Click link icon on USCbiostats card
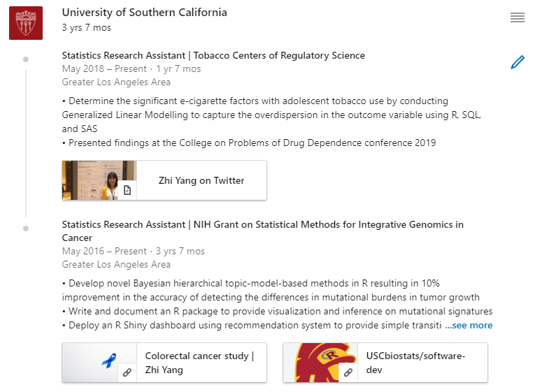The height and width of the screenshot is (392, 533). pyautogui.click(x=348, y=372)
